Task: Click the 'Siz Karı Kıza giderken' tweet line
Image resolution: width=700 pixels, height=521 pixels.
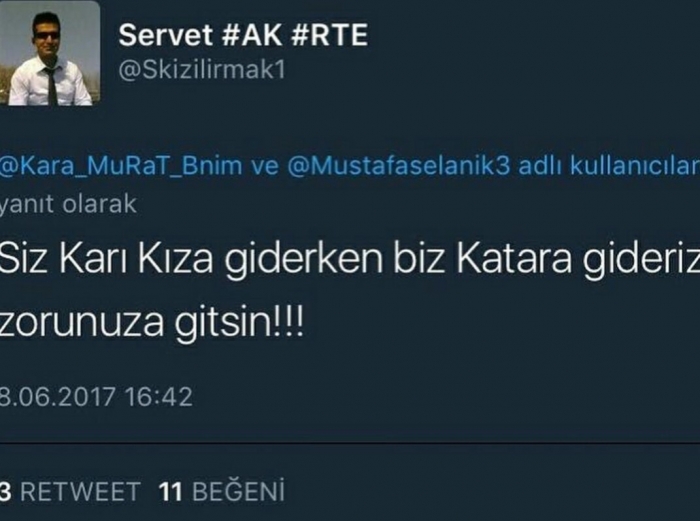Action: [x=191, y=259]
